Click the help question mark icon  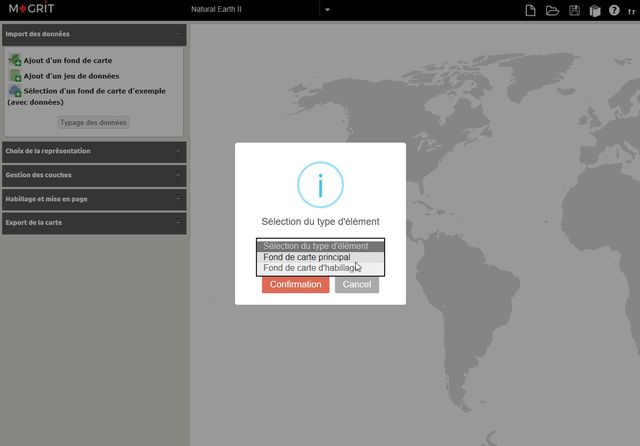(x=615, y=11)
